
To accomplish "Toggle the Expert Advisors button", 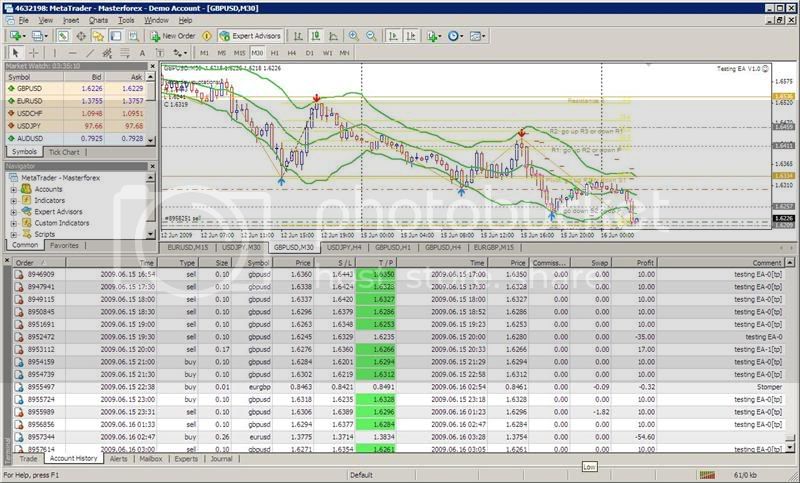I will pyautogui.click(x=250, y=36).
